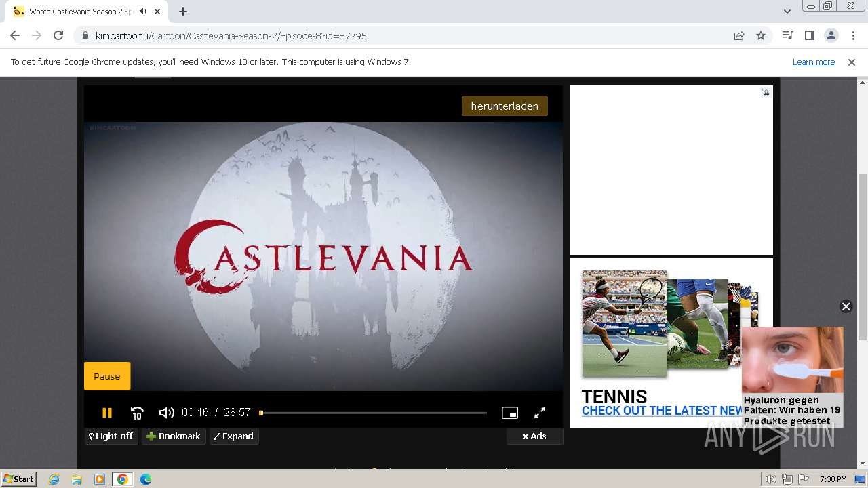Click the video progress bar

pyautogui.click(x=373, y=413)
